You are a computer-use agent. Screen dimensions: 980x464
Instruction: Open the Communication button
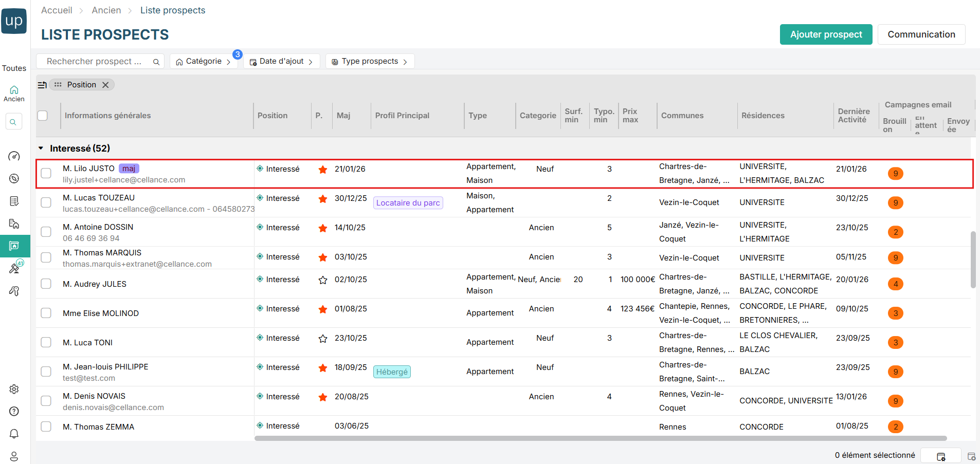tap(921, 34)
